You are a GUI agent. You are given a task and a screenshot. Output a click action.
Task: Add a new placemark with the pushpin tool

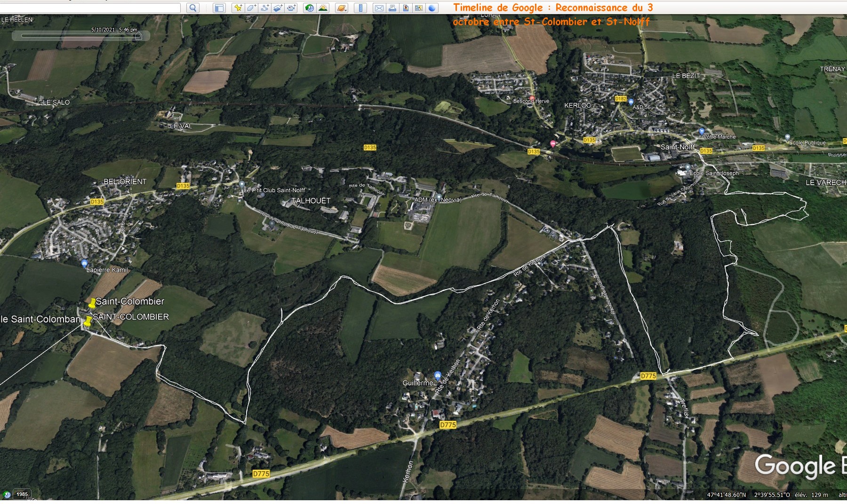coord(238,8)
